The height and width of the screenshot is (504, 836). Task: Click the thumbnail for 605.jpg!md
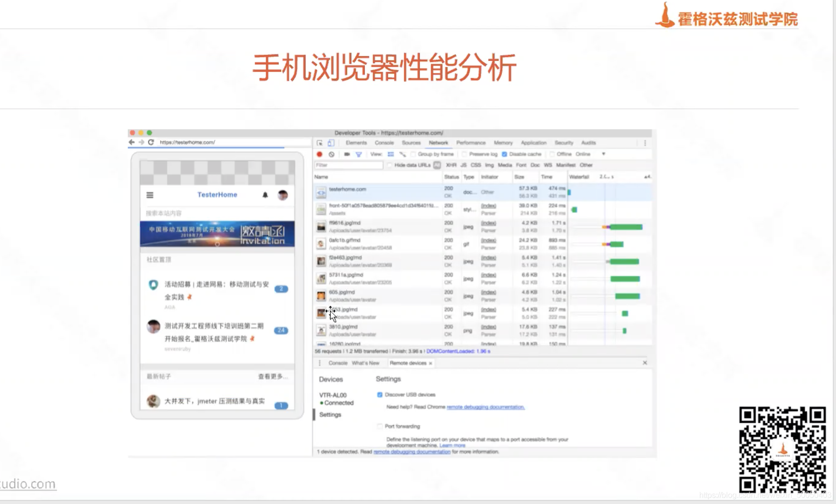click(321, 296)
